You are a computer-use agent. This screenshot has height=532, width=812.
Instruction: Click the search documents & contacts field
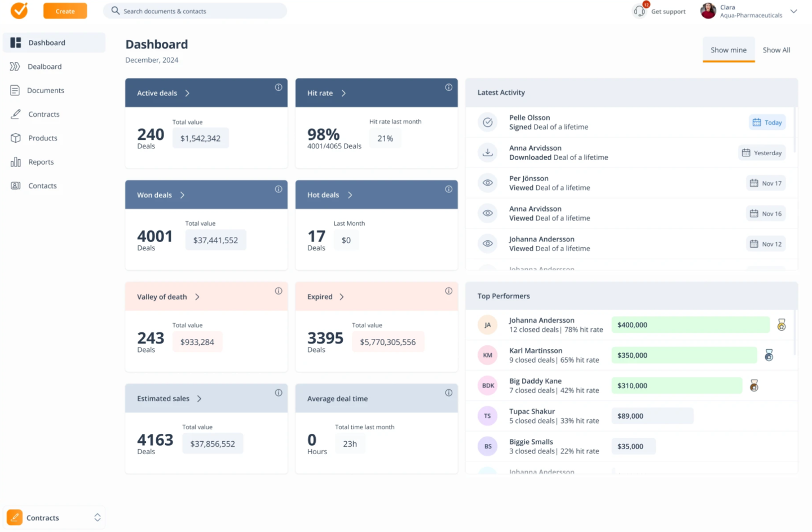[195, 11]
